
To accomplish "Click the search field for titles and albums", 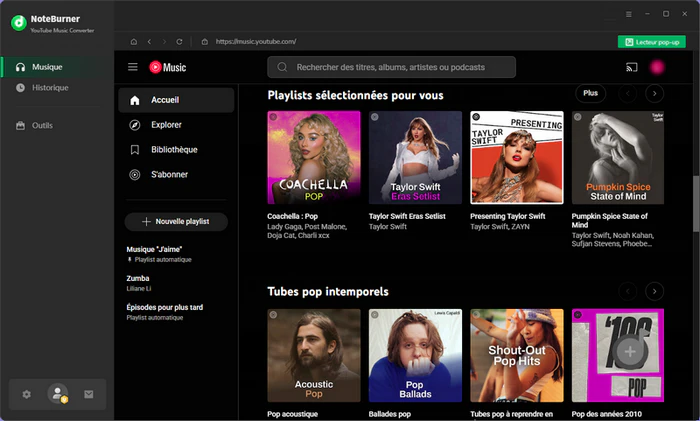I will click(x=391, y=67).
